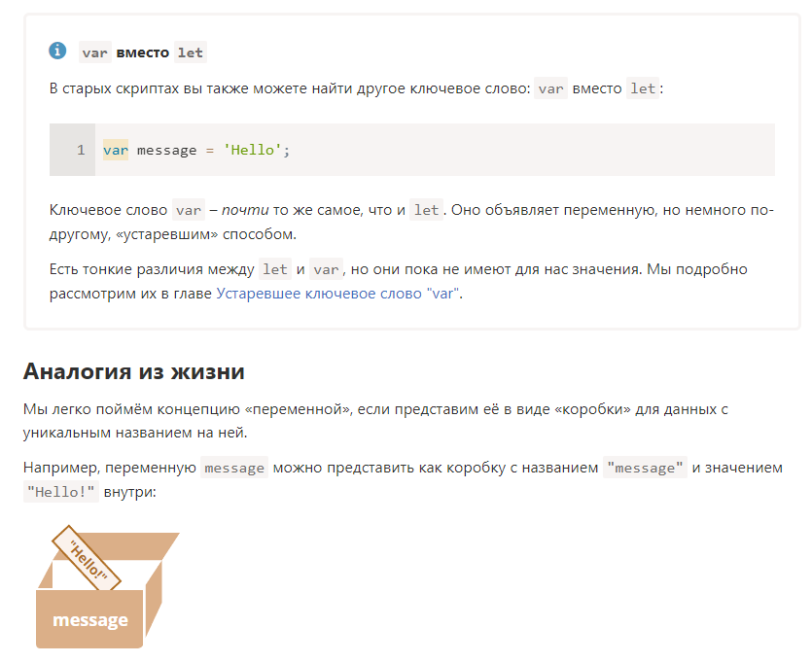Image resolution: width=812 pixels, height=663 pixels.
Task: Click inline code message after переменную
Action: [x=234, y=468]
